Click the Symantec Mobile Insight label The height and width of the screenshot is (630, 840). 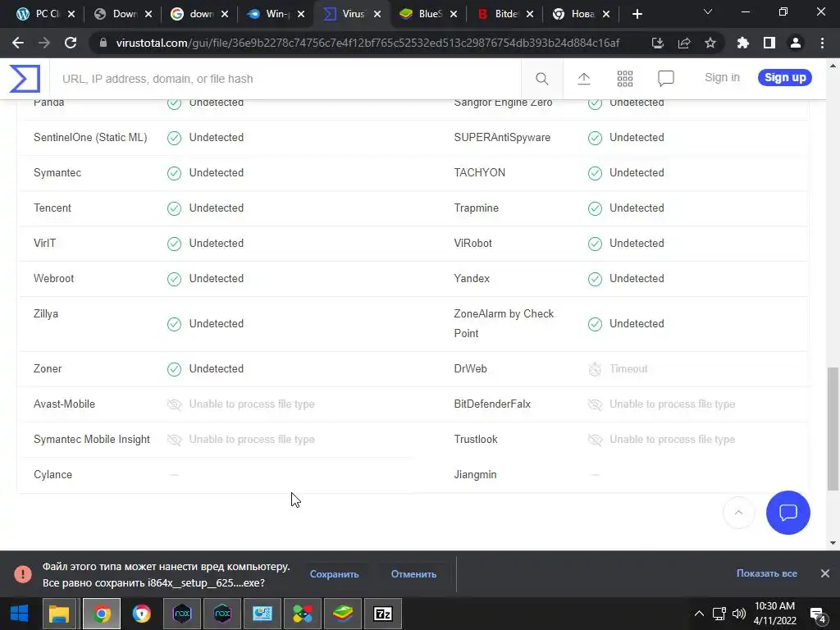[92, 440]
